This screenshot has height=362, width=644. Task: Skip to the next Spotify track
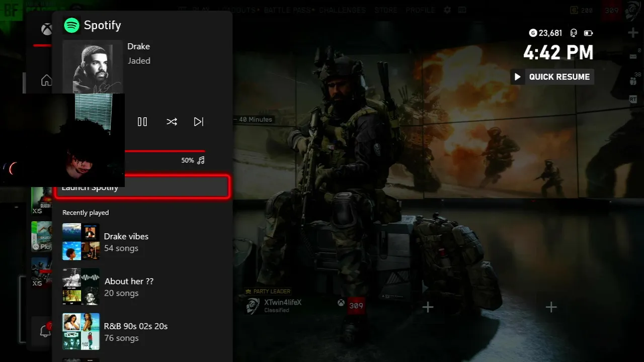[x=199, y=122]
